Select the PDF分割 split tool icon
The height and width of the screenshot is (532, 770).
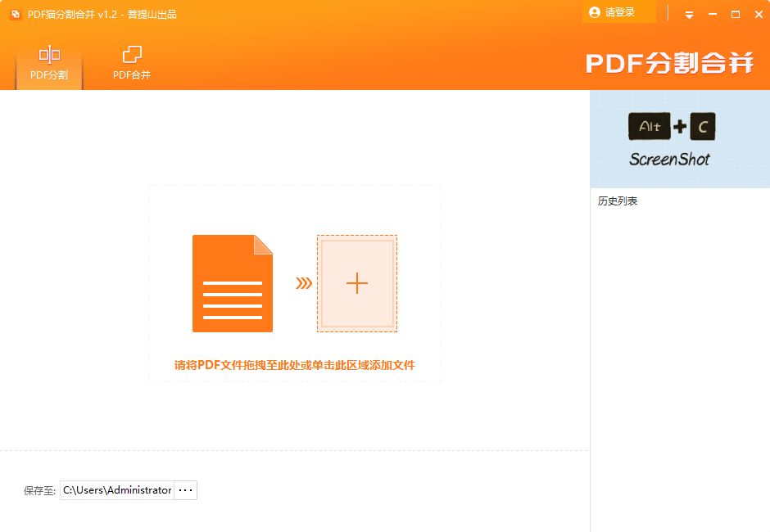48,53
